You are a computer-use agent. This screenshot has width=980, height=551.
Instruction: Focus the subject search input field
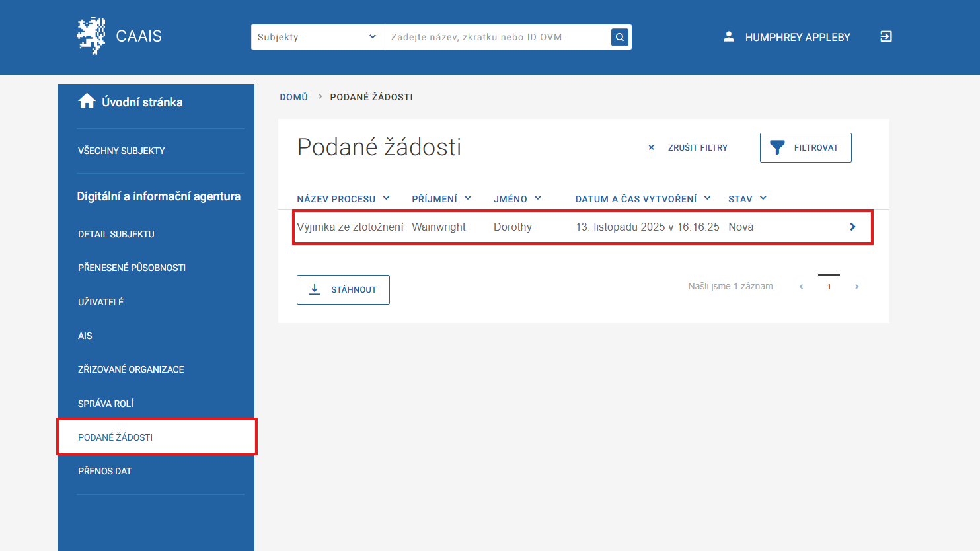497,37
